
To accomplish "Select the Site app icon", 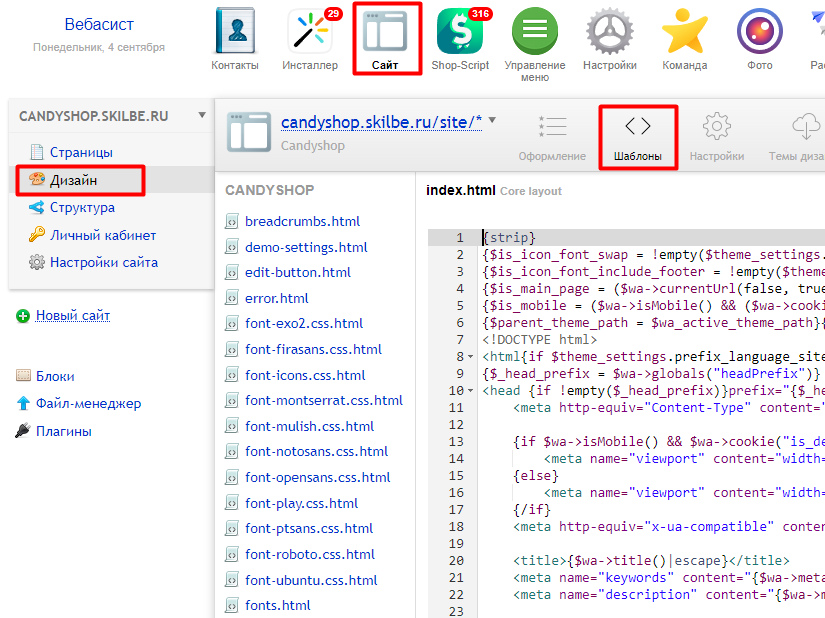I will point(385,33).
